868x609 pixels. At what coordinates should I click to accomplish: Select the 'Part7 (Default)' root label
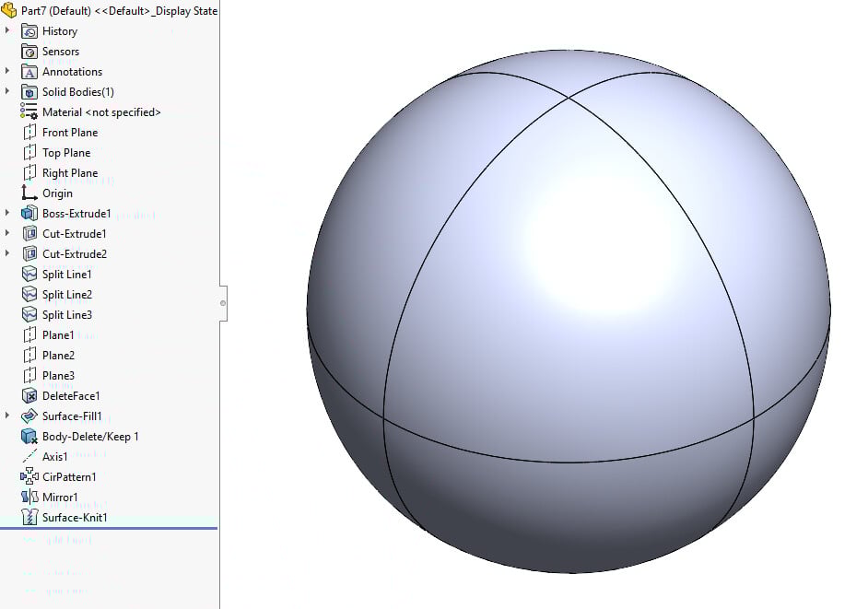[56, 11]
